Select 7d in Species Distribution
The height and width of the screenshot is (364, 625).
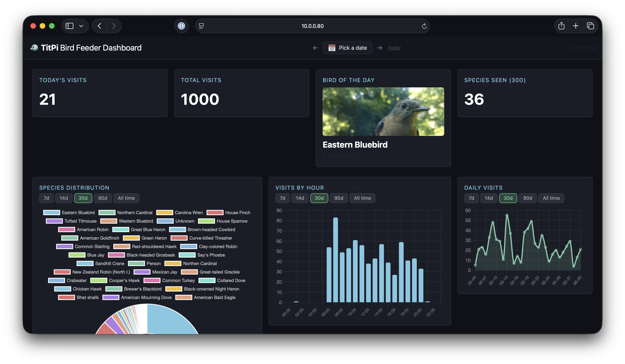(x=46, y=198)
